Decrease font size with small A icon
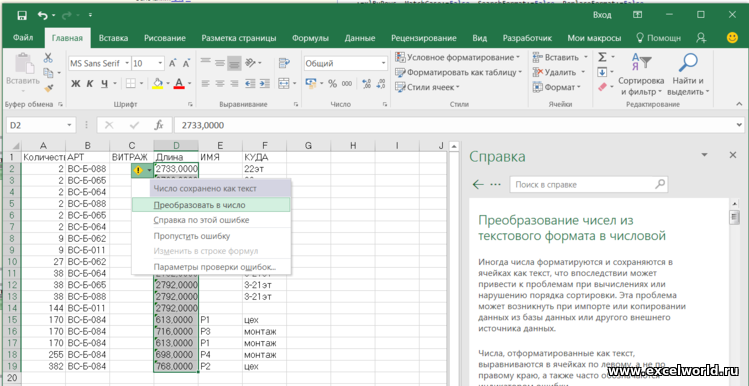This screenshot has width=749, height=386. [186, 63]
